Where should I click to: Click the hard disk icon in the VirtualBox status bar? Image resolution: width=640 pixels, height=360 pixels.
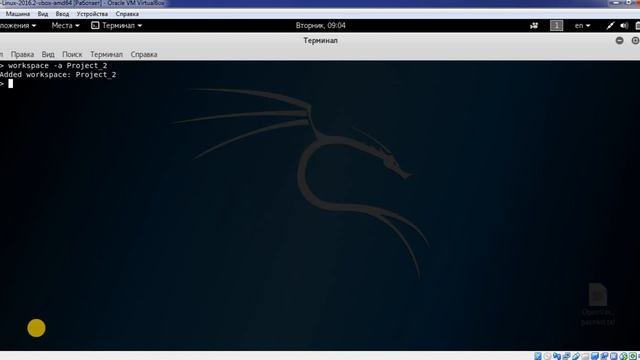pos(538,356)
